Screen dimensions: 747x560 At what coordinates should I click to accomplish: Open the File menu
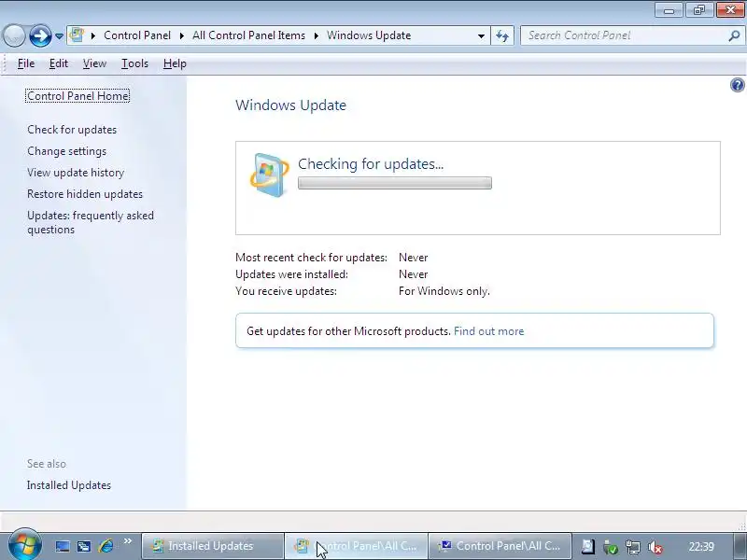[26, 63]
